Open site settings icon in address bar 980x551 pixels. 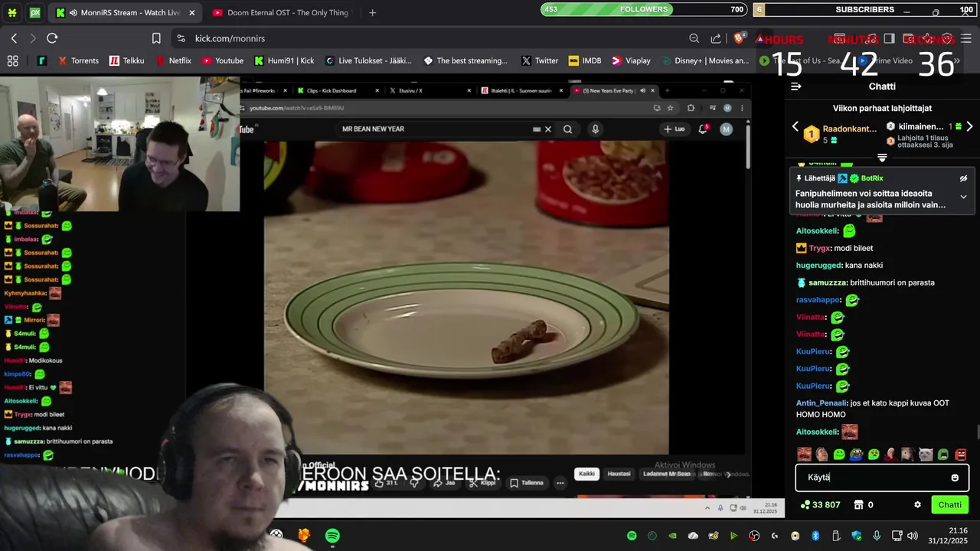point(181,38)
